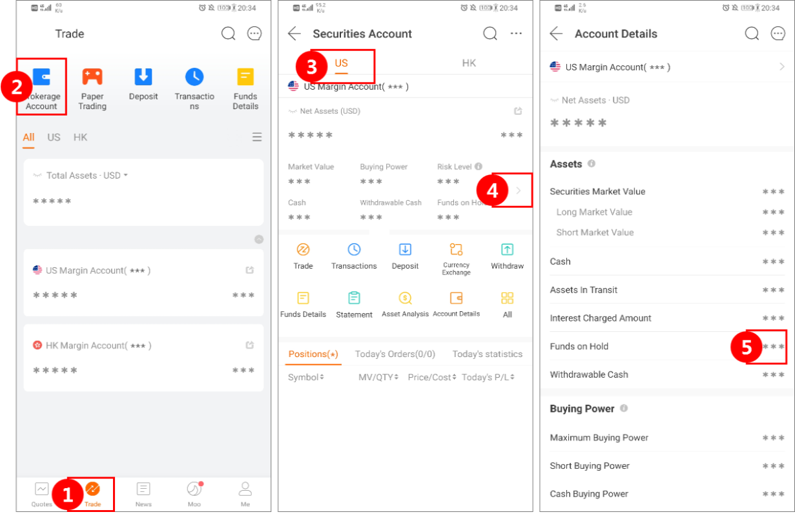795x532 pixels.
Task: Tap the Funds on Hold row in Account Details
Action: click(x=666, y=347)
